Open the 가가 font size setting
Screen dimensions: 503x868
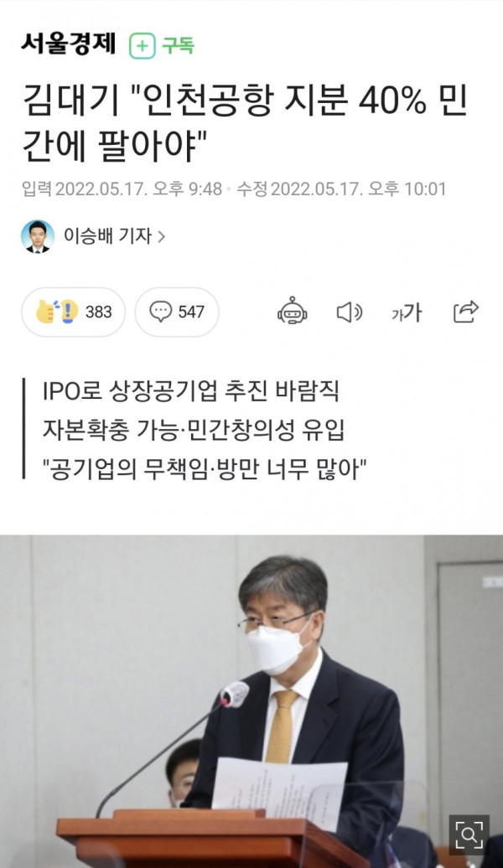(407, 313)
